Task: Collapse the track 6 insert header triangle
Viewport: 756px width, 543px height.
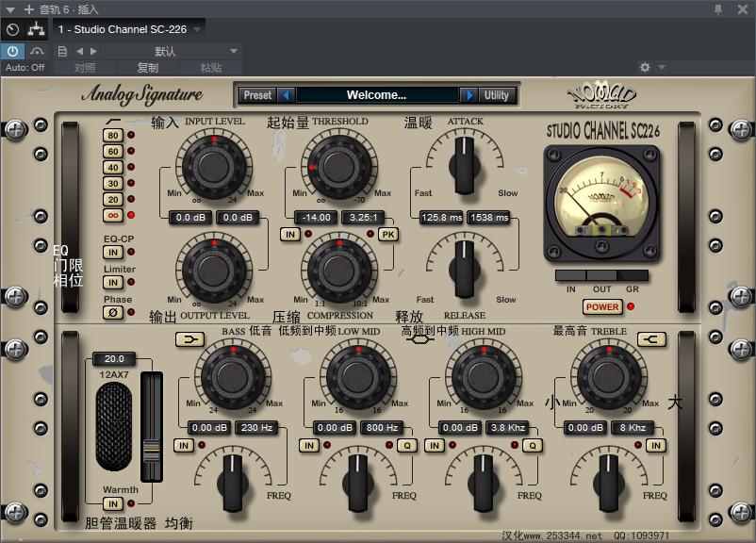Action: coord(10,9)
